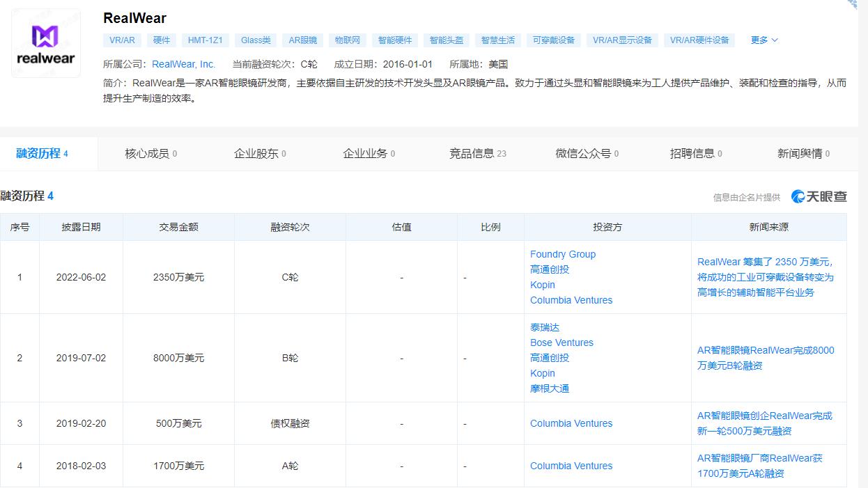This screenshot has width=868, height=488.
Task: Click the RealWear title heading
Action: click(x=134, y=18)
